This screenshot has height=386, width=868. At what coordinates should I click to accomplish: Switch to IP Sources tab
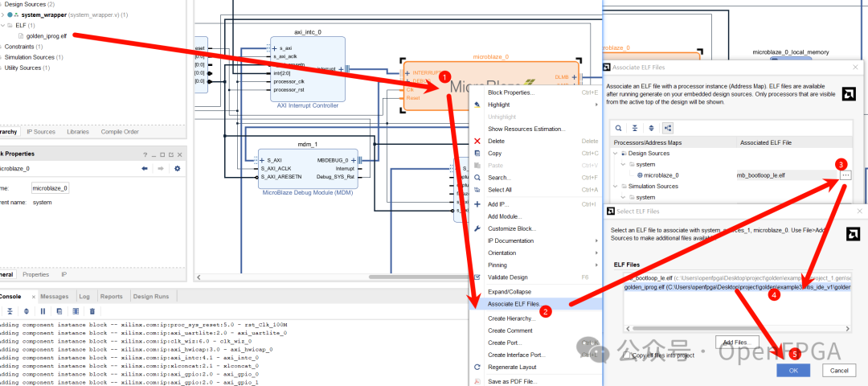click(41, 132)
